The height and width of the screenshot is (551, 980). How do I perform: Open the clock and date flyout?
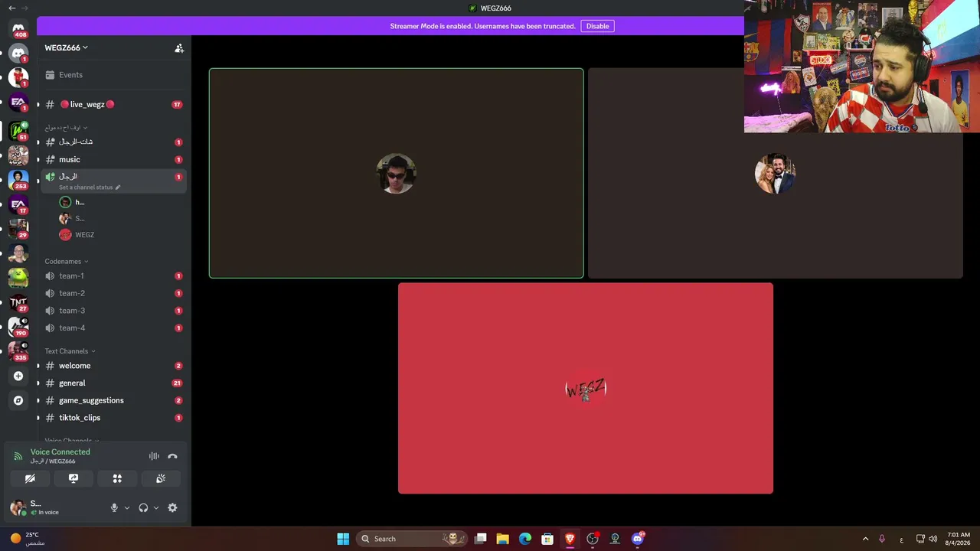(x=959, y=539)
